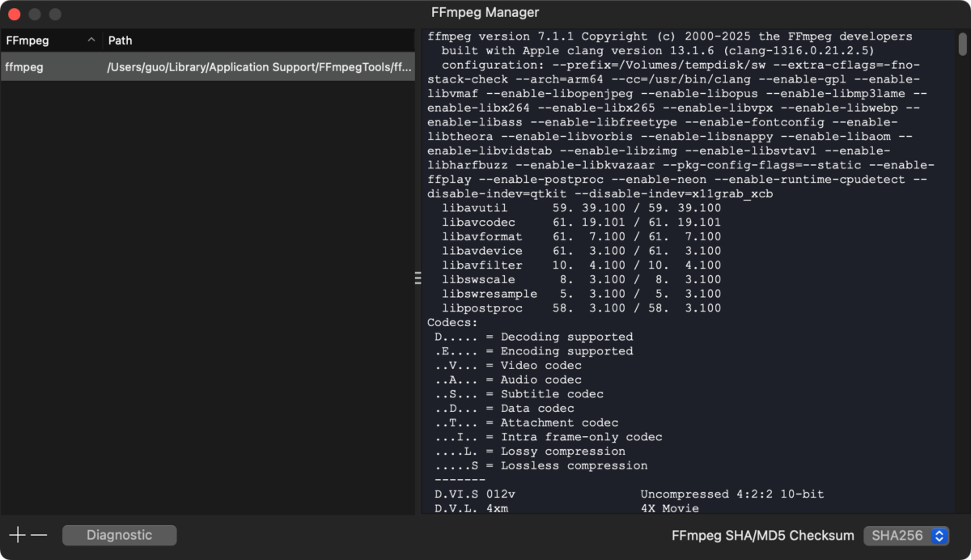Click the '4X Movie' codec description
Viewport: 971px width, 560px height.
tap(670, 509)
